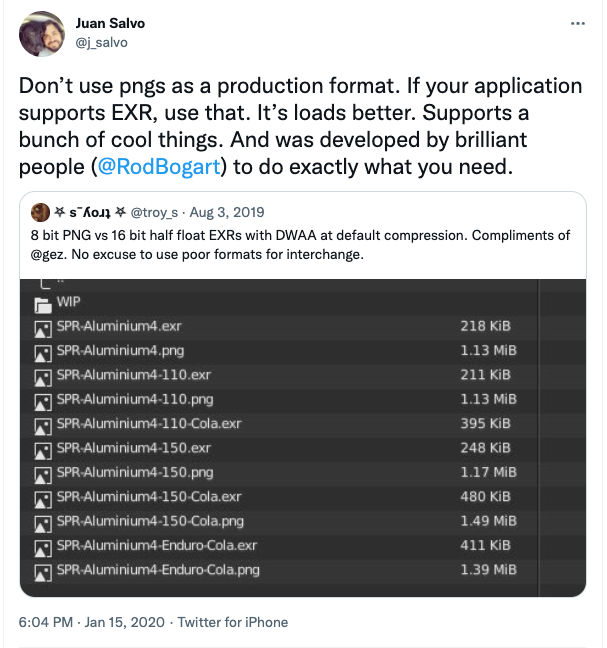The width and height of the screenshot is (607, 648).
Task: Click the quoted tweet author's small avatar
Action: point(41,212)
